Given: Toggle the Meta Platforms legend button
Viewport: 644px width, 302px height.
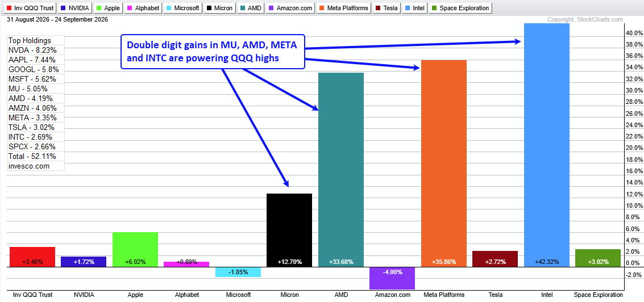Looking at the screenshot, I should [x=343, y=8].
